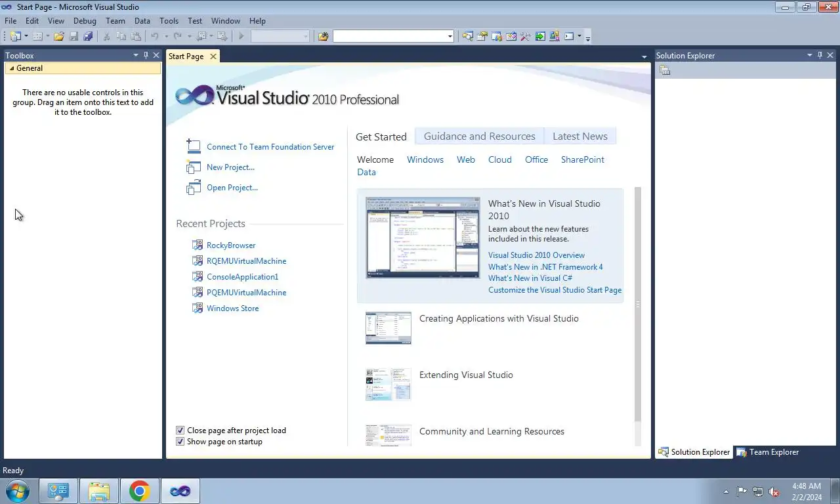Switch to Guidance and Resources tab
This screenshot has width=840, height=504.
point(480,136)
